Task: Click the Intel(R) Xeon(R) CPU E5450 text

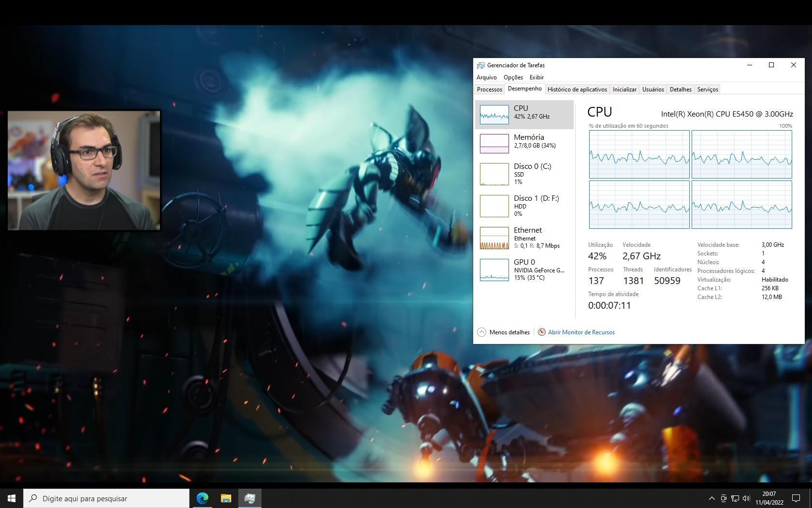Action: [x=727, y=114]
